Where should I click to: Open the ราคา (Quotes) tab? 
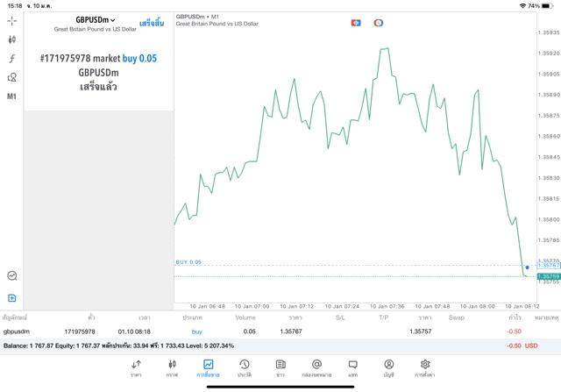click(x=136, y=368)
